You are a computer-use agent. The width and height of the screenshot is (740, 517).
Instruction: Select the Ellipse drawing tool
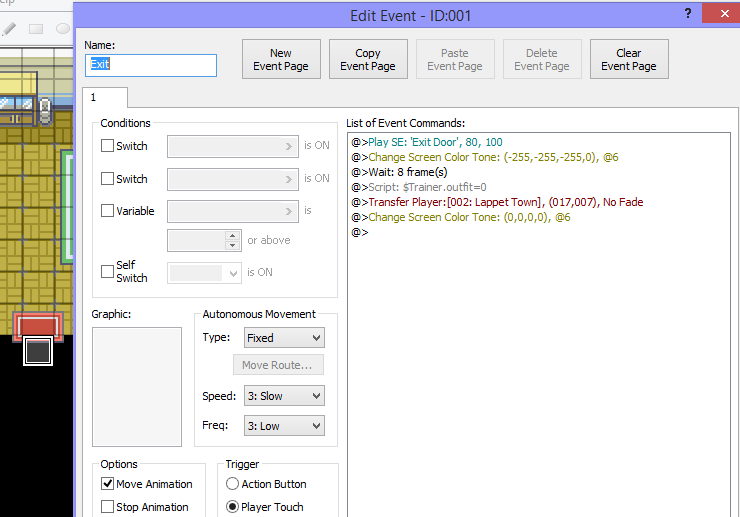[62, 29]
